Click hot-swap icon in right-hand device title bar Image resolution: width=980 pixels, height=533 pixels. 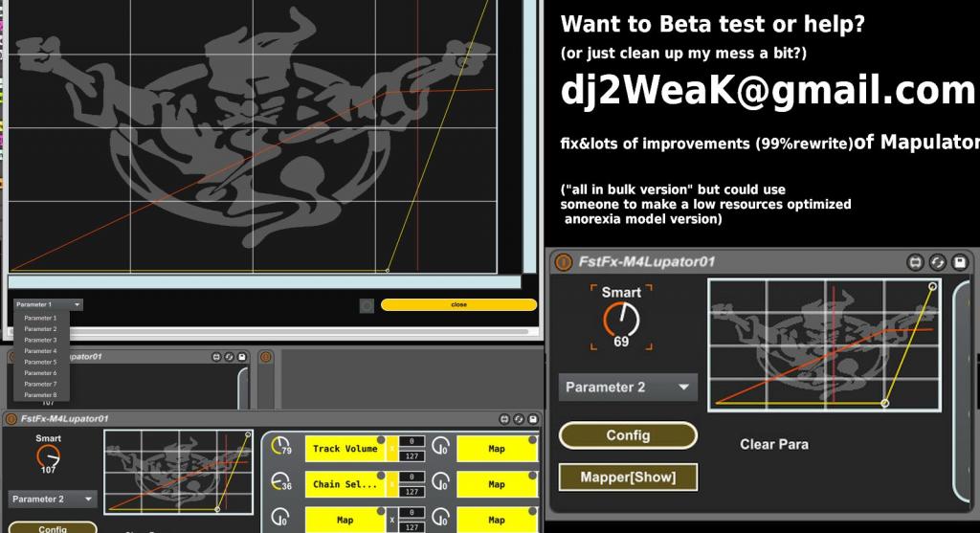coord(915,262)
